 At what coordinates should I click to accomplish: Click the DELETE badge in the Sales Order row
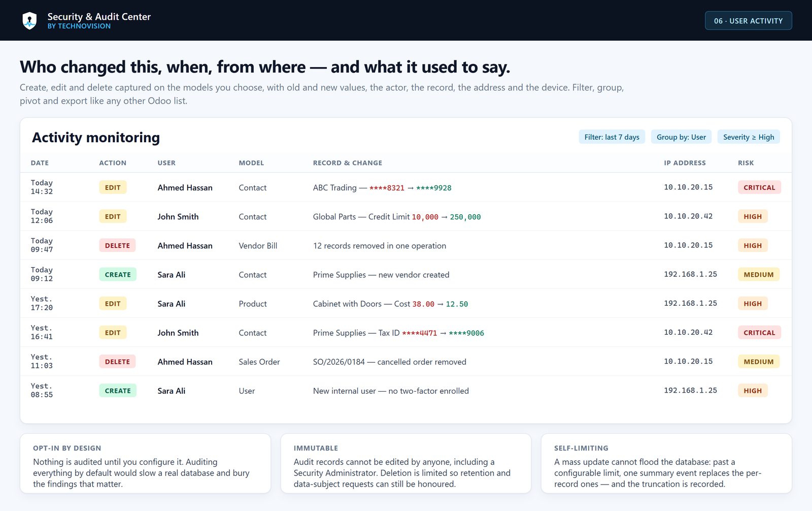point(117,362)
